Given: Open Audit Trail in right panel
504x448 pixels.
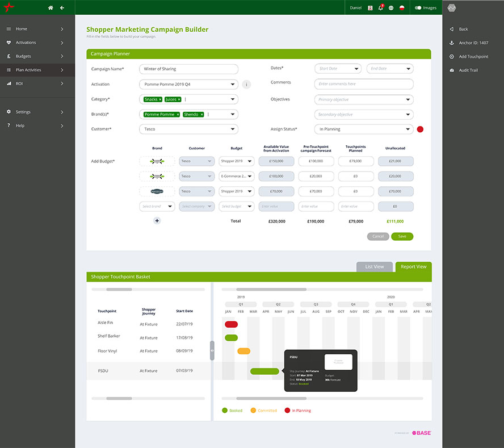Looking at the screenshot, I should tap(469, 70).
